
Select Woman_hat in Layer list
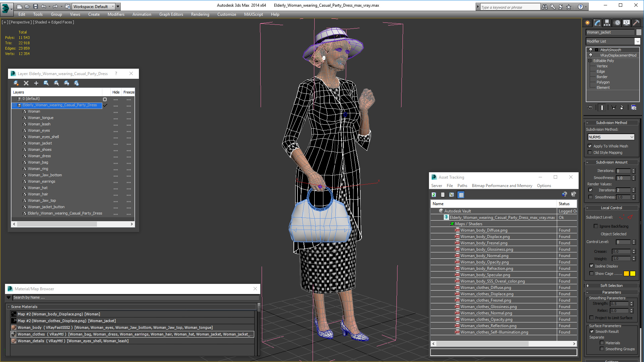coord(38,188)
